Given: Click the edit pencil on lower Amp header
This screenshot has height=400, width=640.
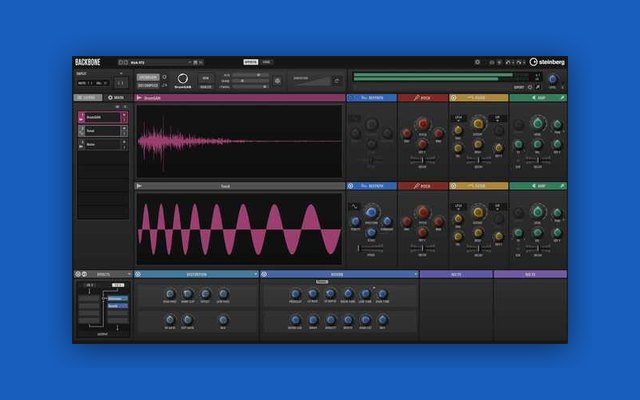Looking at the screenshot, I should click(x=562, y=186).
